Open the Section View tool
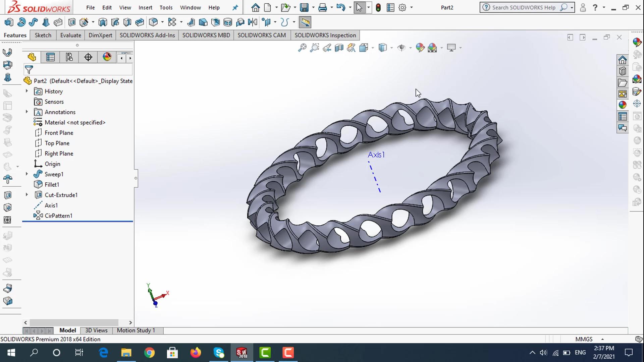The width and height of the screenshot is (644, 362). [339, 48]
